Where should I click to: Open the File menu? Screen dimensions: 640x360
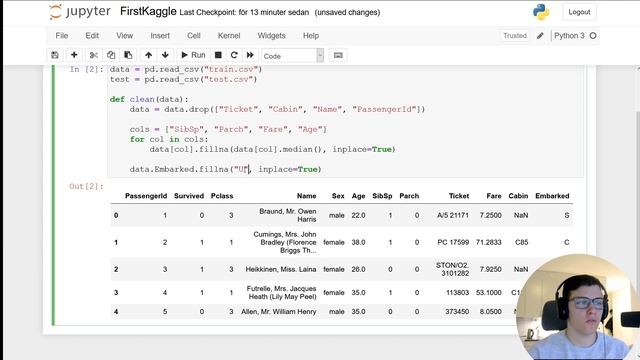click(62, 36)
